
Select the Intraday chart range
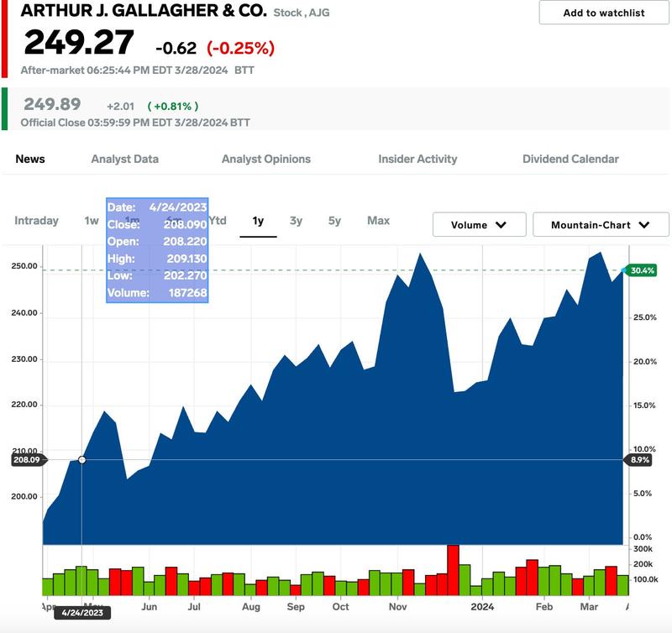coord(36,221)
